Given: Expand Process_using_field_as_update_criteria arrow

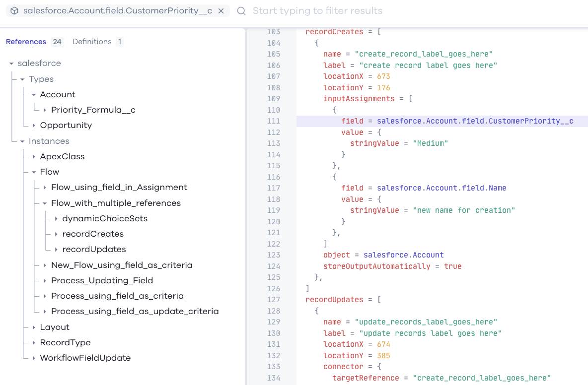Looking at the screenshot, I should pyautogui.click(x=45, y=311).
